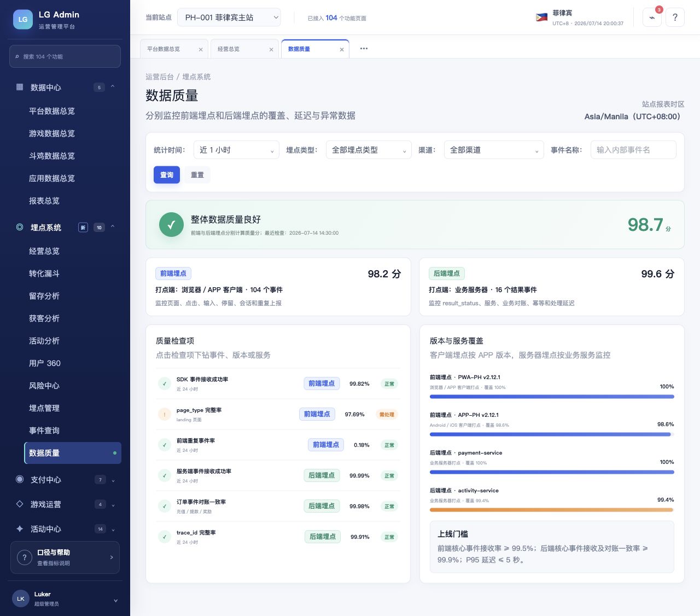Open 事件查询 in sidebar
The height and width of the screenshot is (616, 700).
click(73, 431)
